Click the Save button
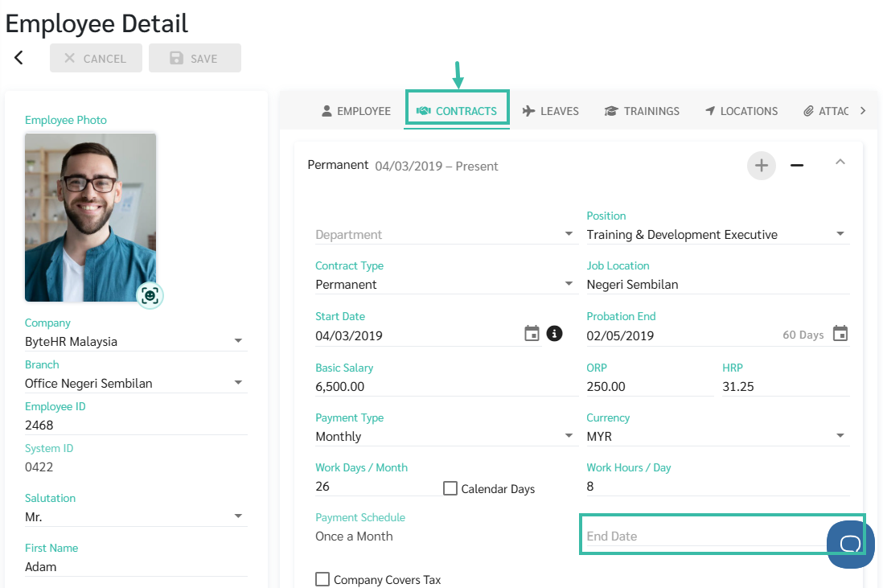The height and width of the screenshot is (588, 883). click(195, 58)
